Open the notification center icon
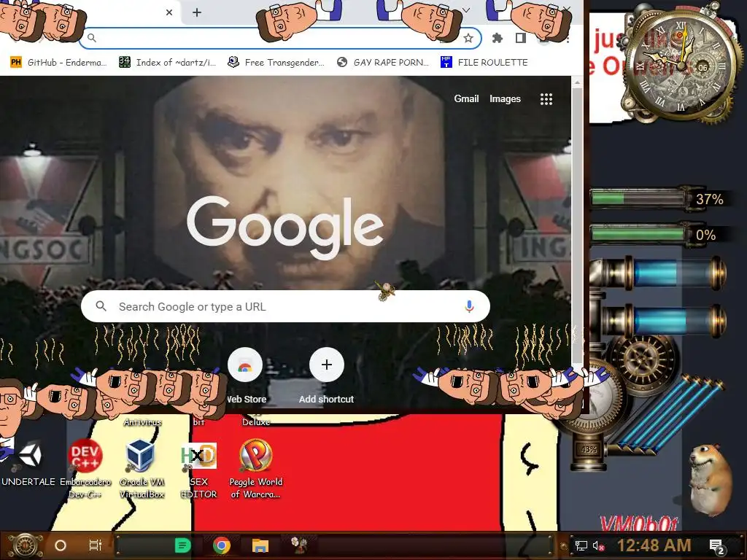747x560 pixels. 716,547
